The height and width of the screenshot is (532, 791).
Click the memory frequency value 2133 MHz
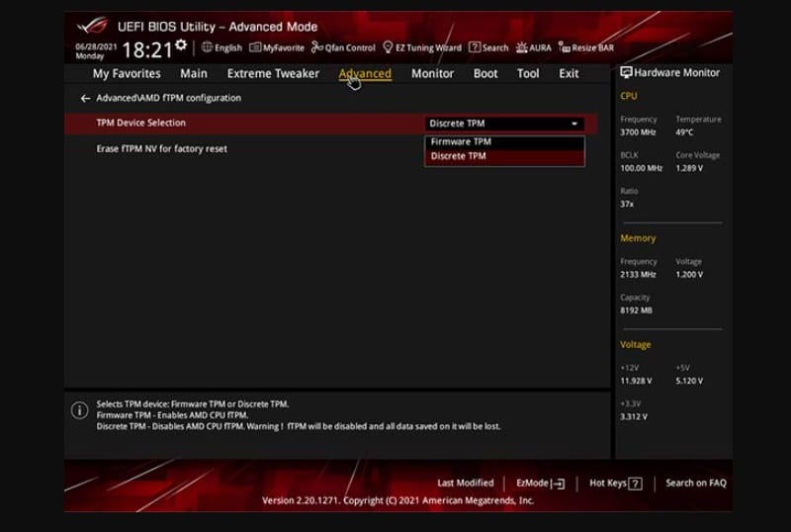(638, 275)
